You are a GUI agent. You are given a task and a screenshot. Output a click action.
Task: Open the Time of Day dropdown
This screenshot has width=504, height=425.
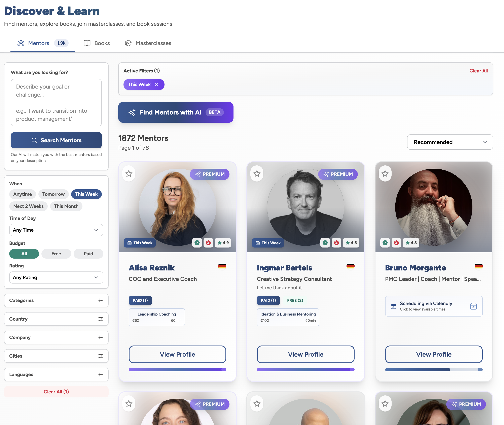pyautogui.click(x=56, y=230)
